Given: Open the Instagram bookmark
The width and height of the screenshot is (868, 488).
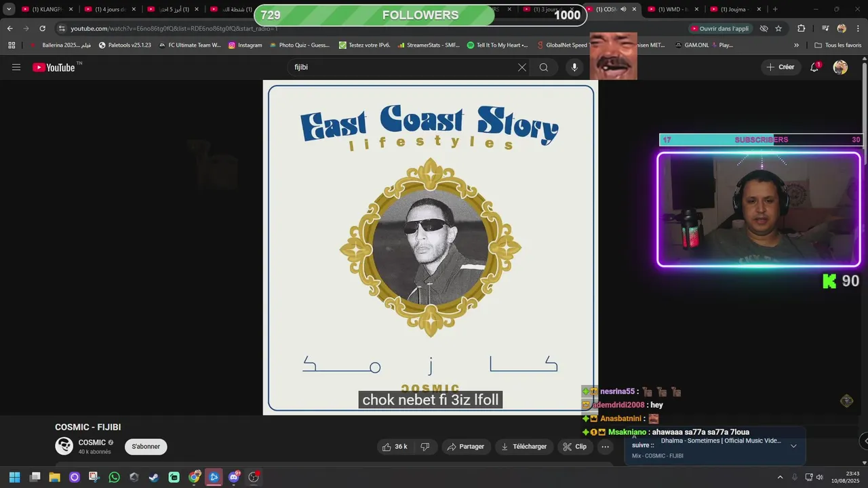Looking at the screenshot, I should tap(245, 45).
